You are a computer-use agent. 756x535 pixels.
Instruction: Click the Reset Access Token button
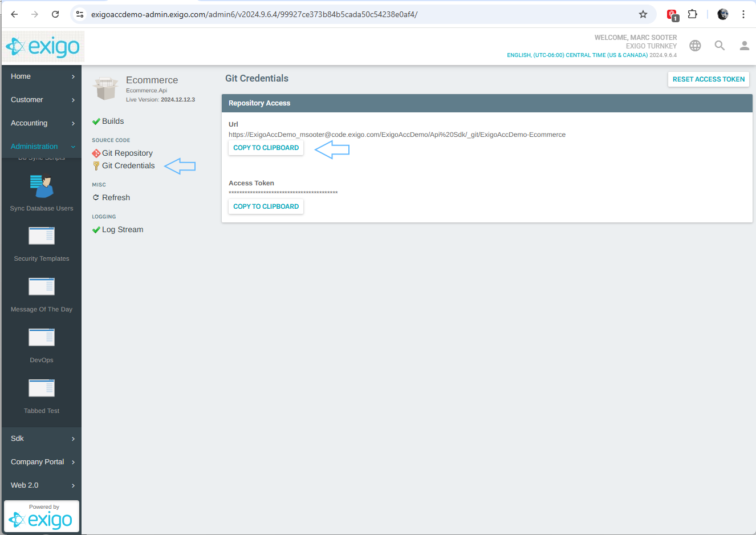[708, 79]
